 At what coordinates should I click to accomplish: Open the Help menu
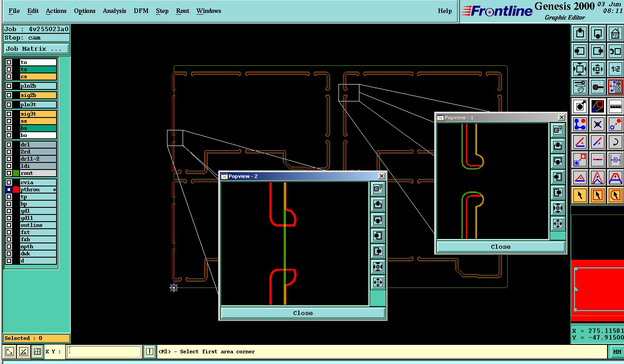click(445, 11)
